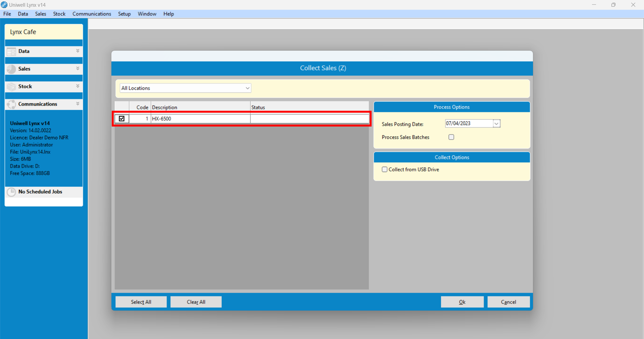Click the Data panel icon in sidebar
This screenshot has height=339, width=644.
pos(11,52)
